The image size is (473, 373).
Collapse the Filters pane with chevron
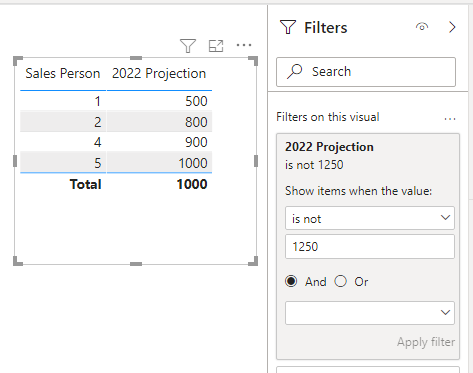[452, 27]
